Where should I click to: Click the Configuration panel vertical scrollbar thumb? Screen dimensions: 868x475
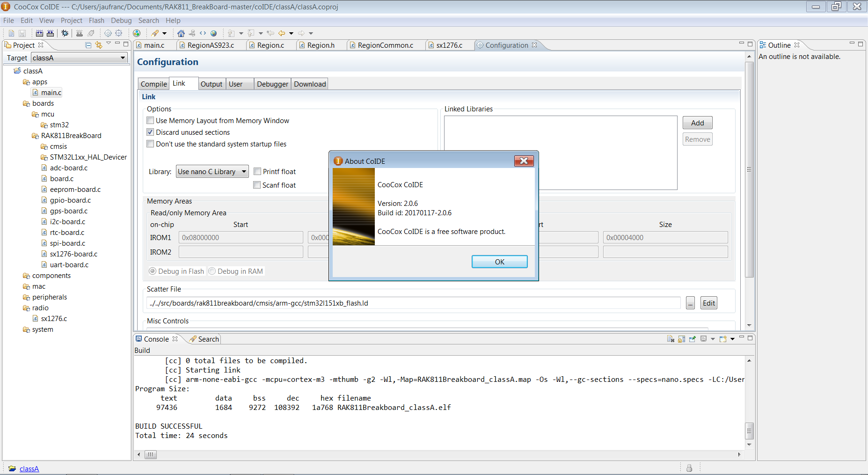(749, 169)
